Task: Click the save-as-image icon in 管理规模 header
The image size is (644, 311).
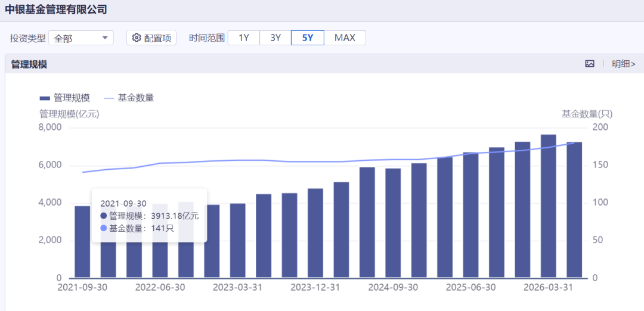Action: coord(590,64)
